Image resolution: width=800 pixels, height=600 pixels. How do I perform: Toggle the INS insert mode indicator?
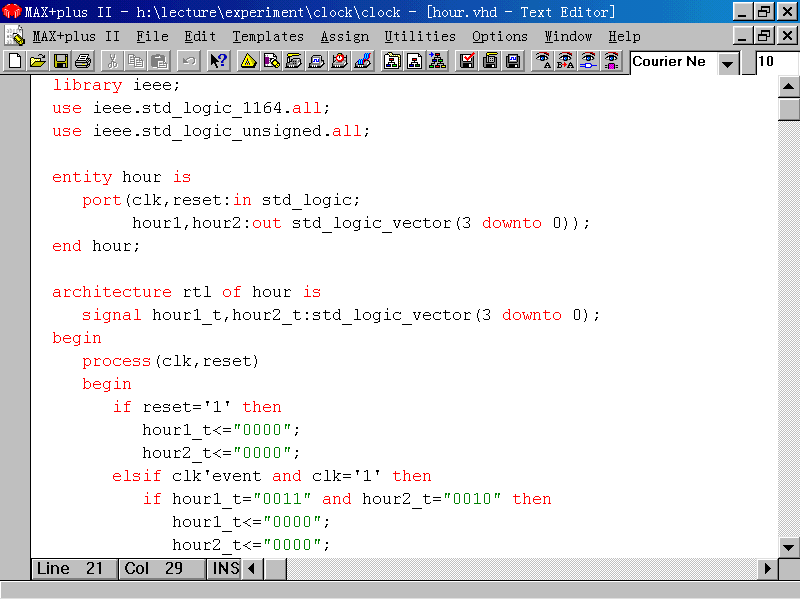tap(224, 568)
